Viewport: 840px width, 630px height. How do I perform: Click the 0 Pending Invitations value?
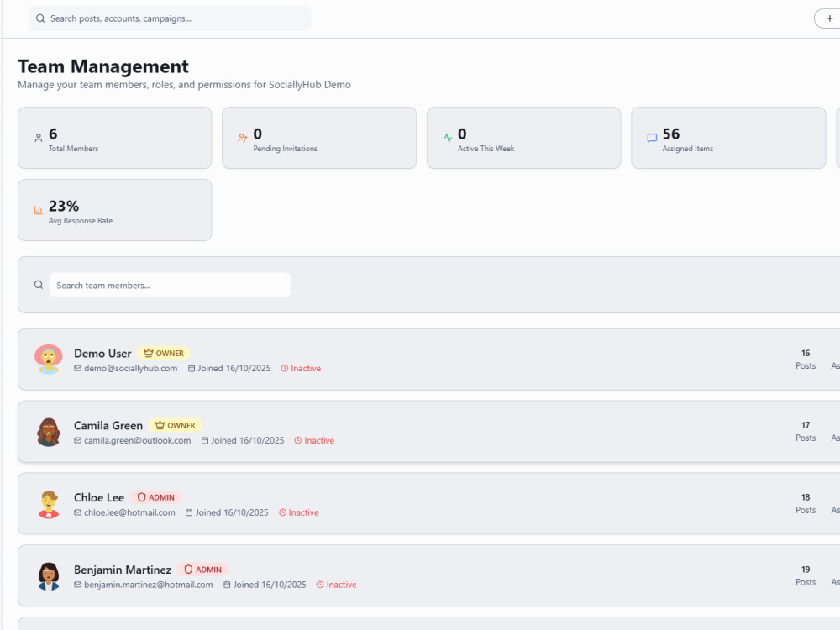click(258, 134)
